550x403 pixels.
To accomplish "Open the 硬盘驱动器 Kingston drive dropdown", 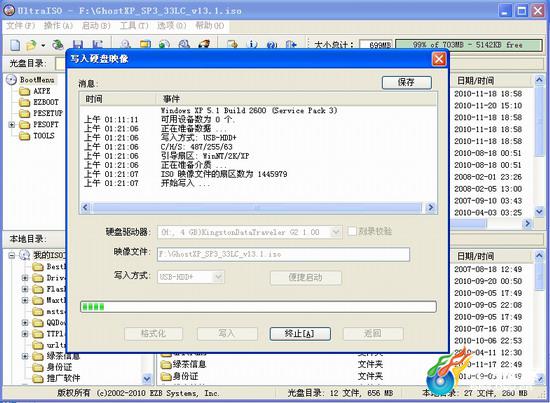I will click(x=336, y=232).
